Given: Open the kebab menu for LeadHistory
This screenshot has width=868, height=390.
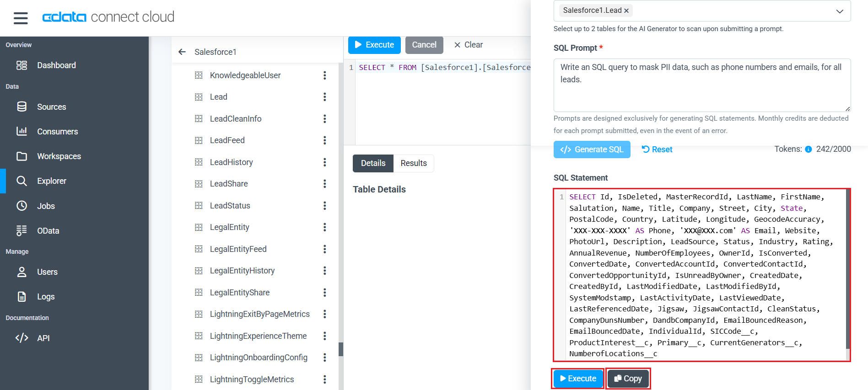Looking at the screenshot, I should (x=324, y=162).
